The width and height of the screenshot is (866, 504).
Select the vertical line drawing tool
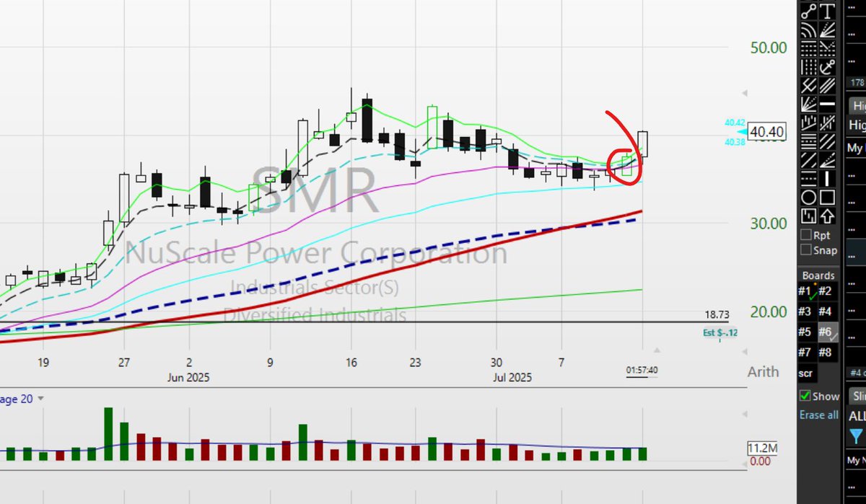click(x=828, y=178)
